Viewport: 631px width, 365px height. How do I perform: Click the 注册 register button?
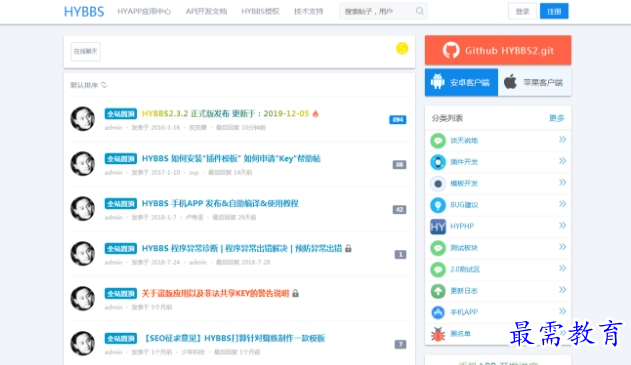554,11
